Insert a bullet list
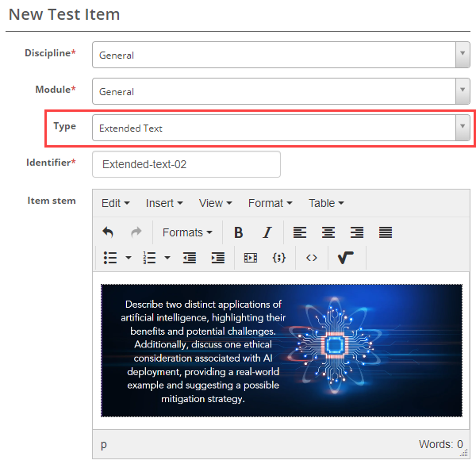Viewport: 476px width, 464px height. (x=110, y=258)
